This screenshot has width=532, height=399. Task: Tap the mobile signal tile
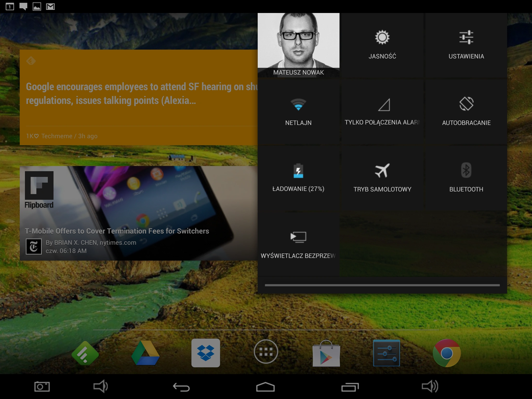[382, 112]
